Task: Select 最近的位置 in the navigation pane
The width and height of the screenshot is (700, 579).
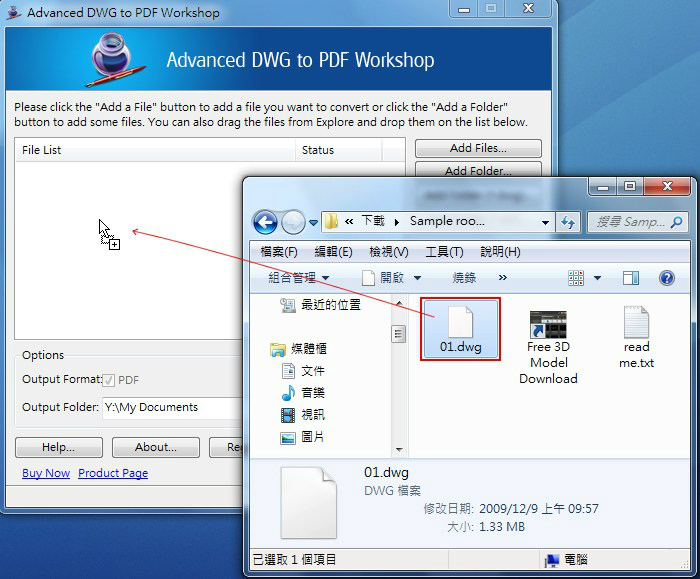Action: pyautogui.click(x=320, y=305)
